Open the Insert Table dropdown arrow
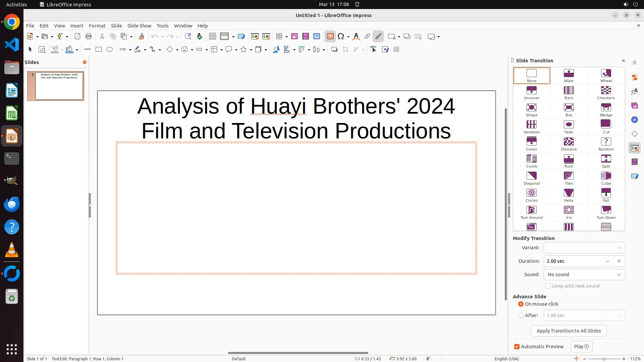644x362 pixels. 286,37
